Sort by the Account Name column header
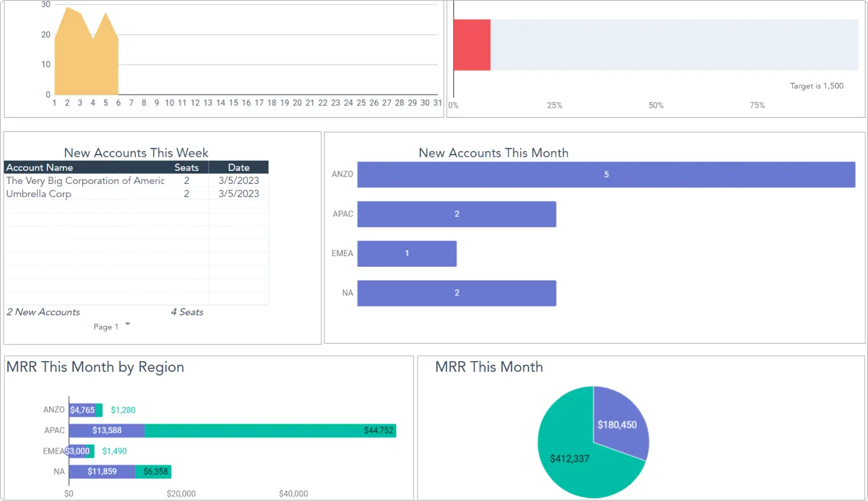The image size is (868, 501). (39, 167)
